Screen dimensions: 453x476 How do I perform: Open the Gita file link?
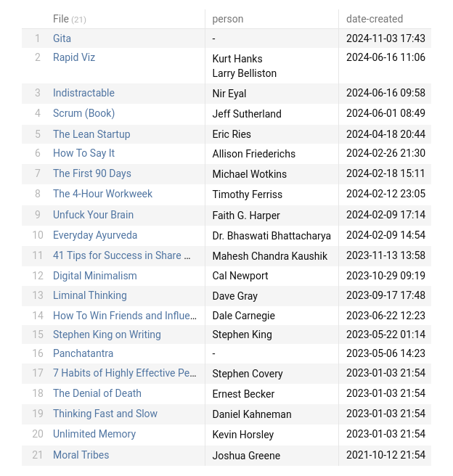tap(62, 38)
